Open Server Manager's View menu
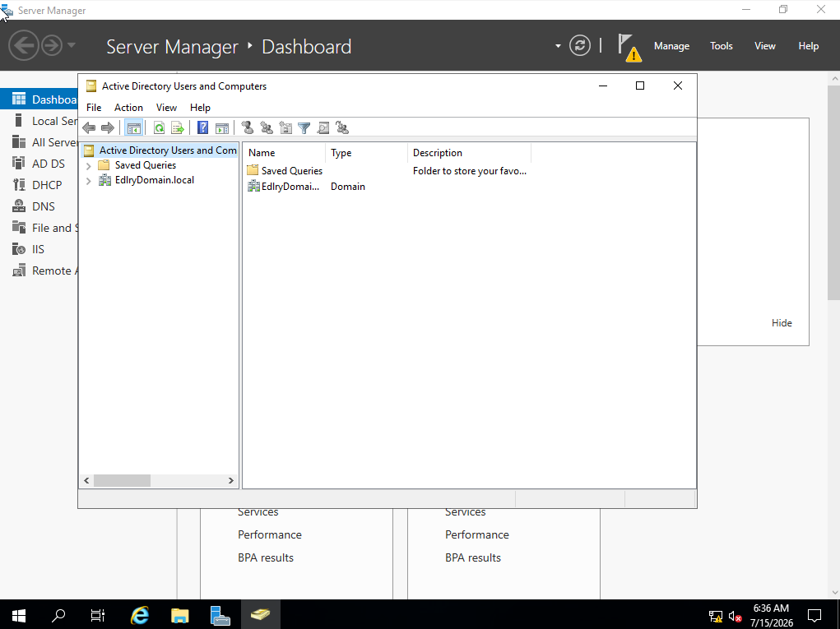 pos(765,46)
